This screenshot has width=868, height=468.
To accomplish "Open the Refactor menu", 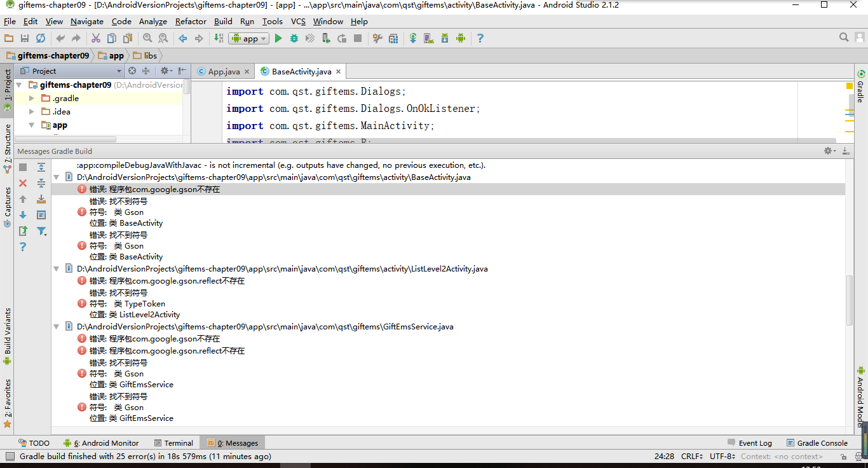I will click(x=191, y=21).
